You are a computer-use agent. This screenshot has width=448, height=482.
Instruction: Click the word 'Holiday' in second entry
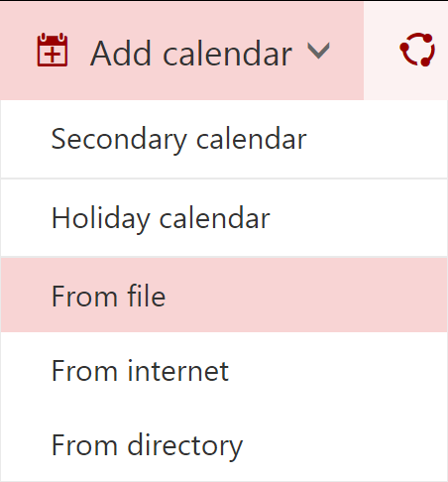[x=101, y=218]
